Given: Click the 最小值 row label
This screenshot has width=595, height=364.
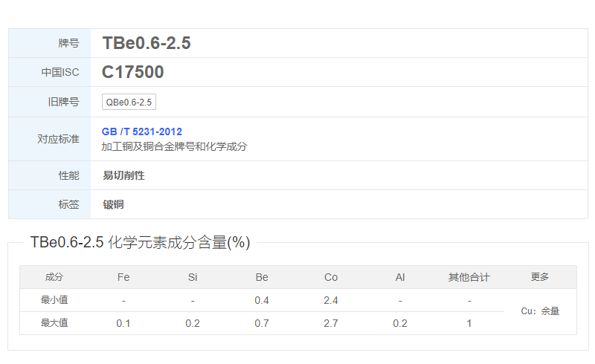Looking at the screenshot, I should (54, 300).
